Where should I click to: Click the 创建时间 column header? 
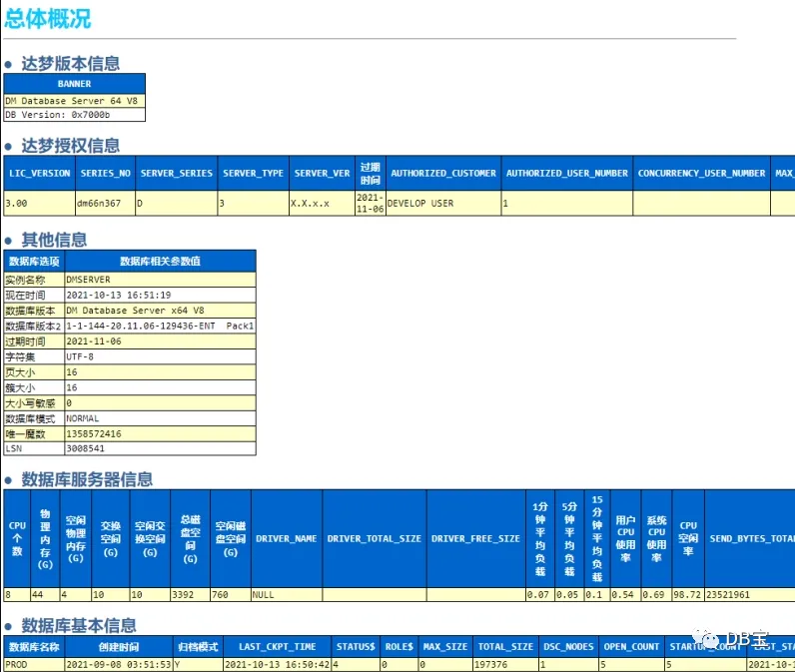click(119, 647)
